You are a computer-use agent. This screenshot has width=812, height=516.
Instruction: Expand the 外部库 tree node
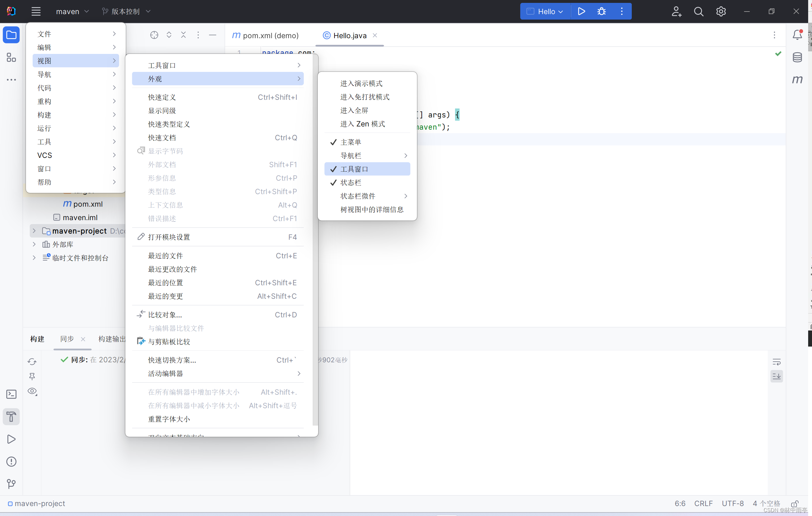click(34, 244)
